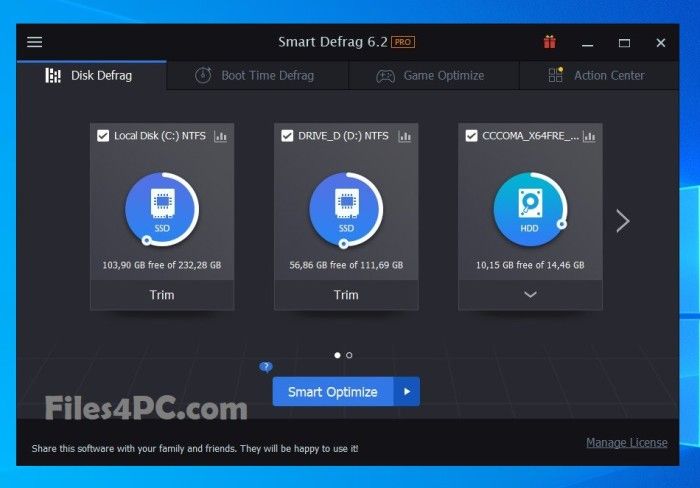Click the Local Disk (C:) NTFS label
The height and width of the screenshot is (488, 700).
160,136
